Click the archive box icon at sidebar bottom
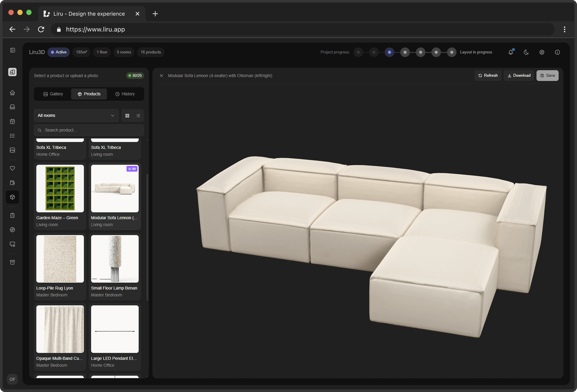577x392 pixels. (x=12, y=262)
